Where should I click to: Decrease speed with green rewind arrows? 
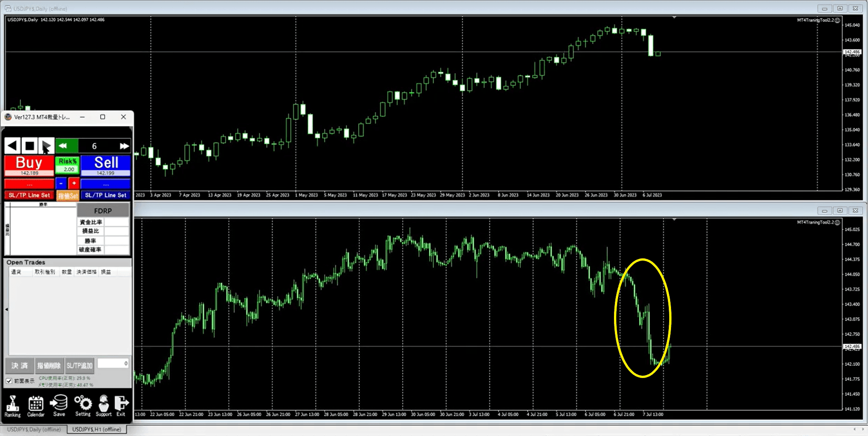[63, 146]
